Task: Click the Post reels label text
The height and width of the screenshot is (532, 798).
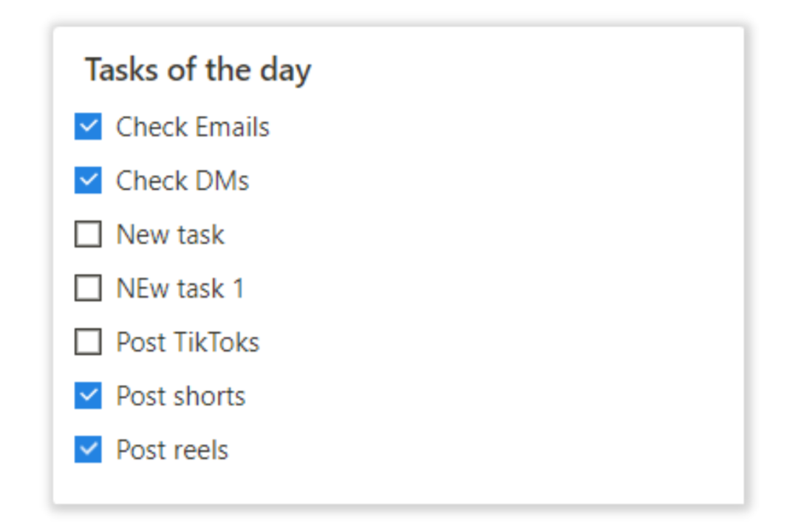Action: (172, 450)
